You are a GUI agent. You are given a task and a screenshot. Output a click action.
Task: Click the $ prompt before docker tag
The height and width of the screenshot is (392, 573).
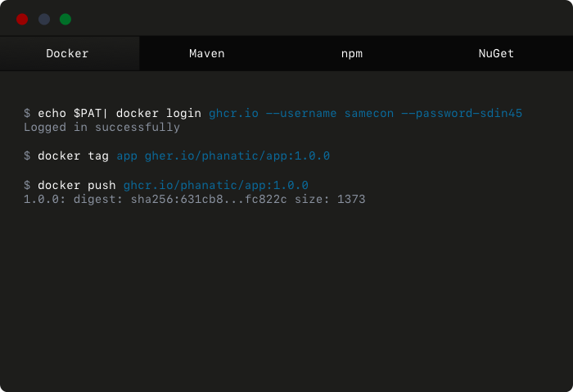[x=27, y=155]
